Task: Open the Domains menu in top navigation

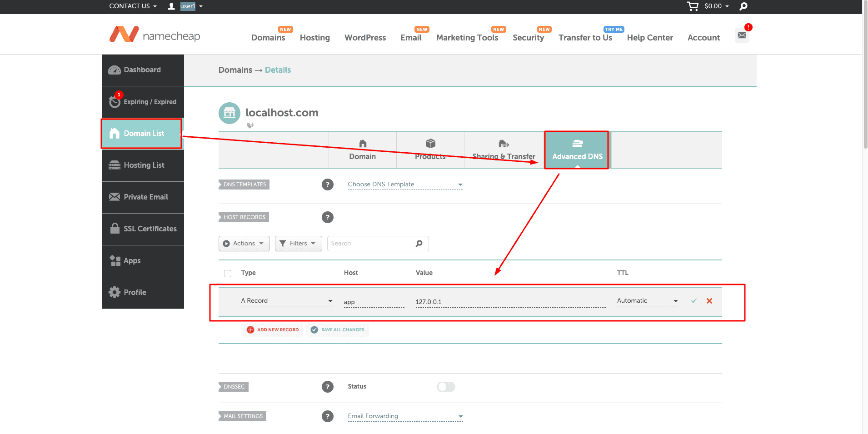Action: [268, 38]
